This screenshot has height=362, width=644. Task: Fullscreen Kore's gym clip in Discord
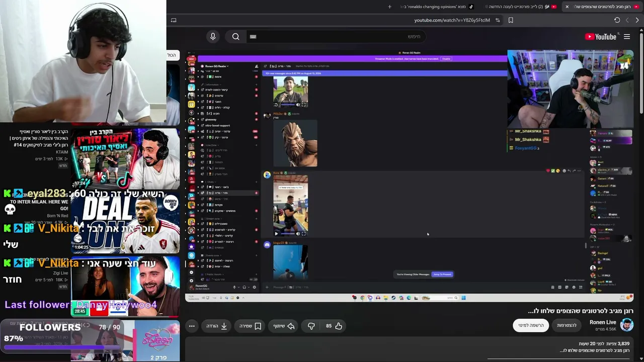point(303,233)
